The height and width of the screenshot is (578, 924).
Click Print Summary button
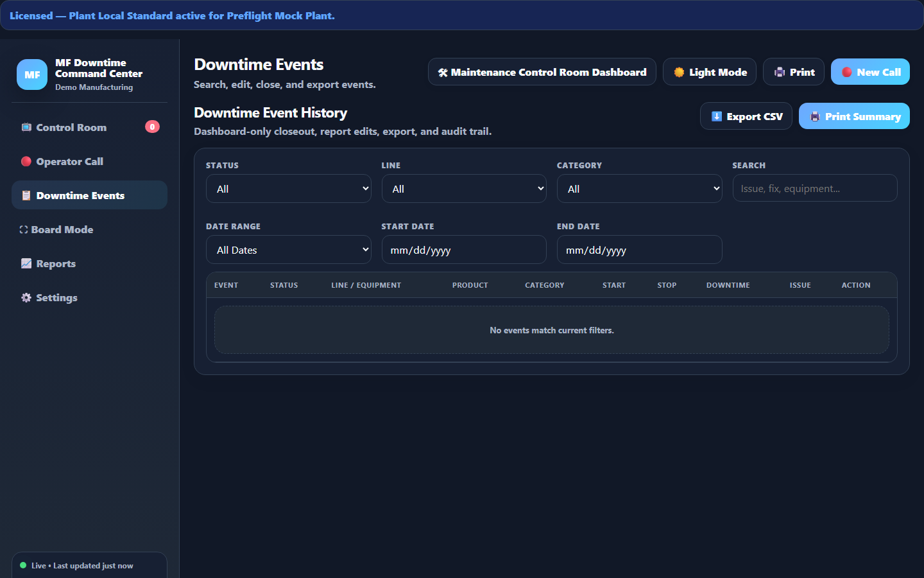[x=854, y=116]
